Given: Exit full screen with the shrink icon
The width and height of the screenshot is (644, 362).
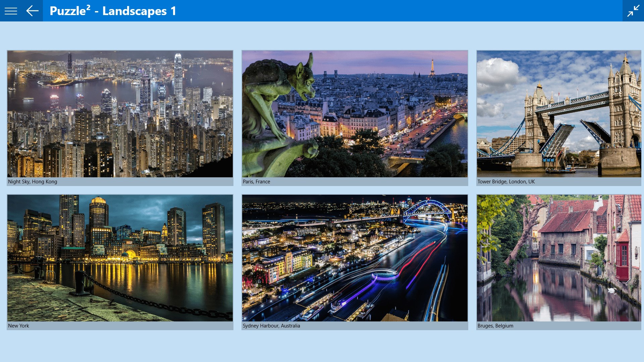Looking at the screenshot, I should [x=633, y=11].
